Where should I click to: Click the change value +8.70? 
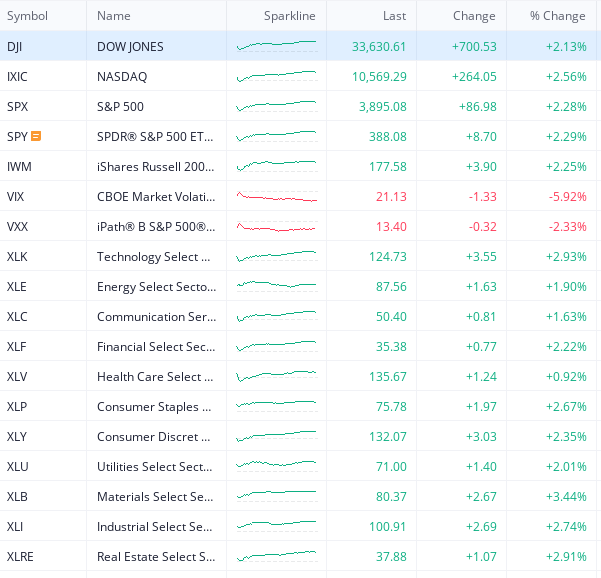(x=481, y=136)
